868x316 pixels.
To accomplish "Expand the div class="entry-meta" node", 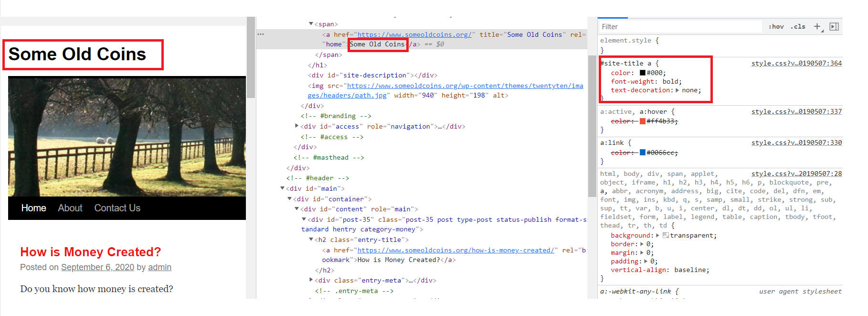I will point(311,280).
